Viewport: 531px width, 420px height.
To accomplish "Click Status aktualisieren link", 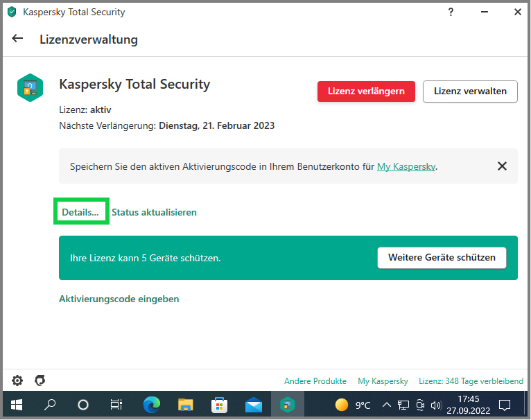I will coord(154,212).
